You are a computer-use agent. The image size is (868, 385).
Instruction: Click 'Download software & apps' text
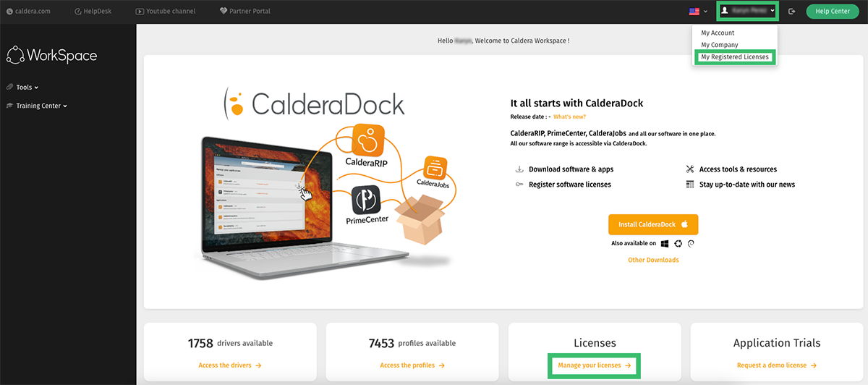571,169
